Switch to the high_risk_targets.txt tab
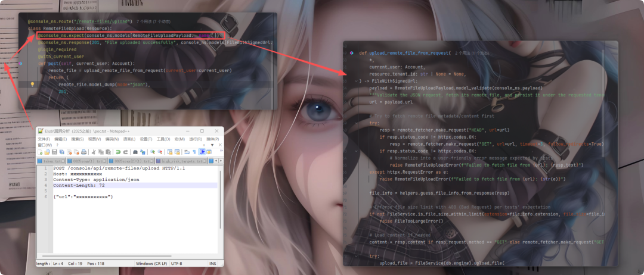644x275 pixels. [181, 161]
